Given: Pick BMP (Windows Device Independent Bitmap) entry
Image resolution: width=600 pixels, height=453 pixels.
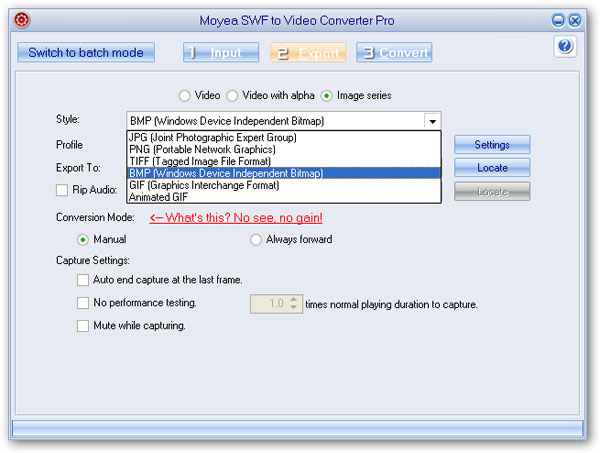Looking at the screenshot, I should (x=284, y=173).
